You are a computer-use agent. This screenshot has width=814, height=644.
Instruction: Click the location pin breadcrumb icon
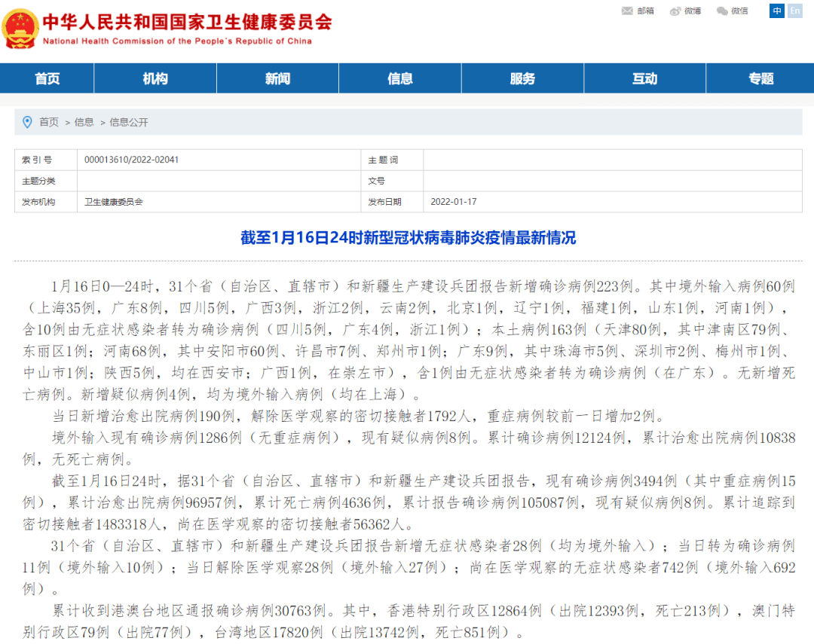28,122
